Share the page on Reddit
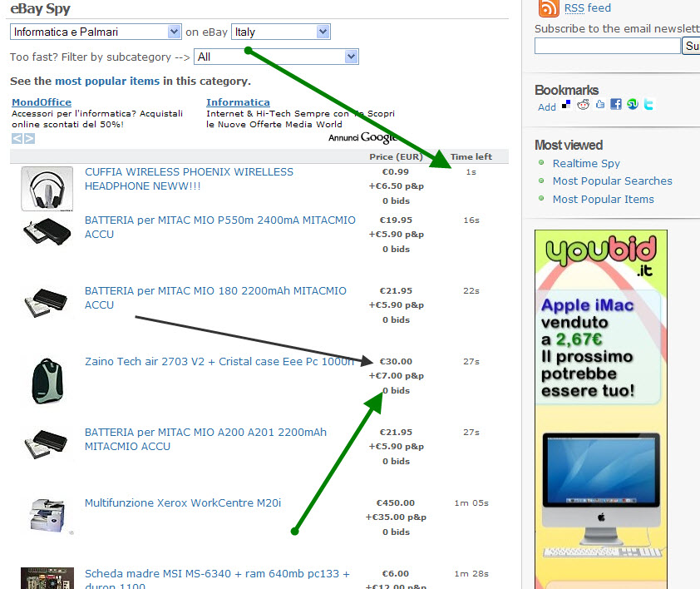The image size is (700, 589). pyautogui.click(x=583, y=105)
